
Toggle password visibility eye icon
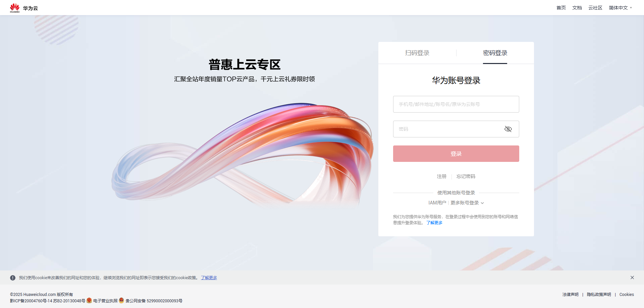click(508, 129)
